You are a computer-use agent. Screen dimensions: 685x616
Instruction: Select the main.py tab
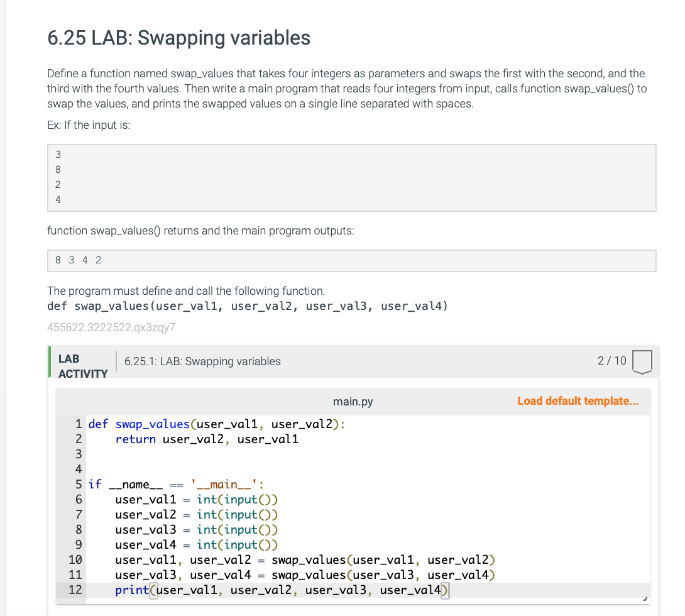pos(353,400)
